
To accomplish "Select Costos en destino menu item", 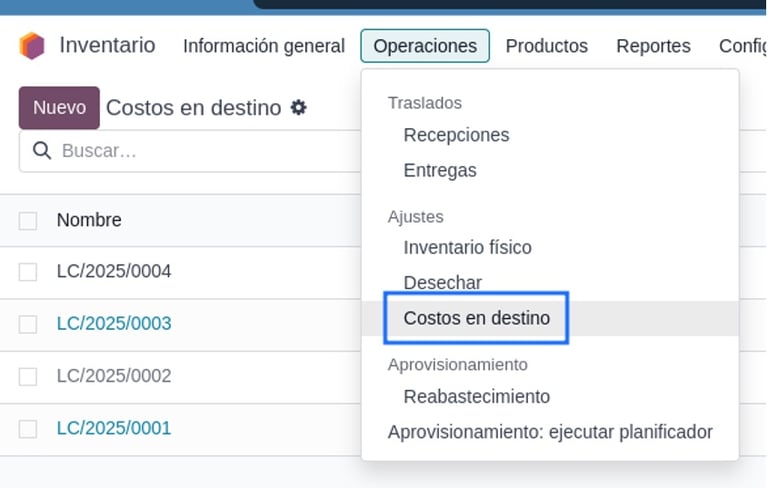I will 477,318.
